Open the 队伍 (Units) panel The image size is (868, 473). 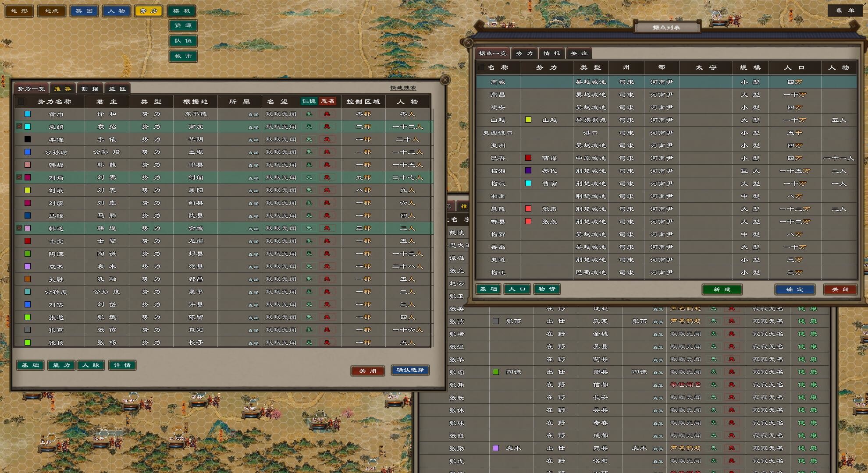coord(183,41)
